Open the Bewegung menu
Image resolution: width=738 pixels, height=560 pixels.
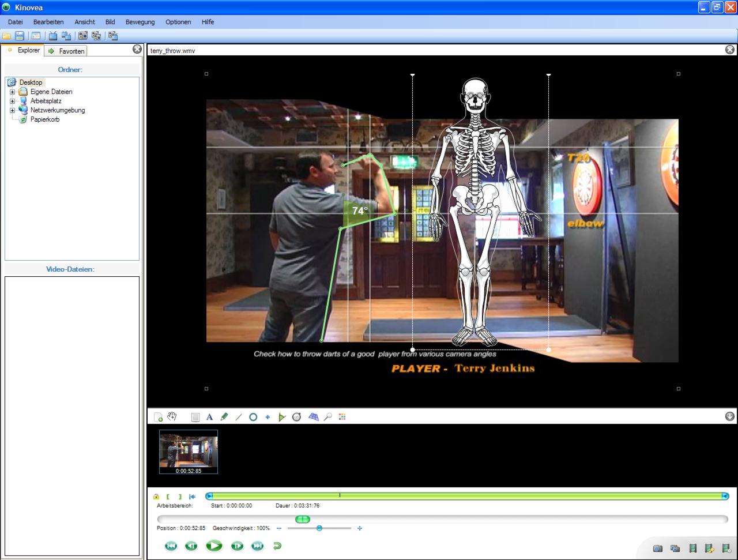point(140,22)
